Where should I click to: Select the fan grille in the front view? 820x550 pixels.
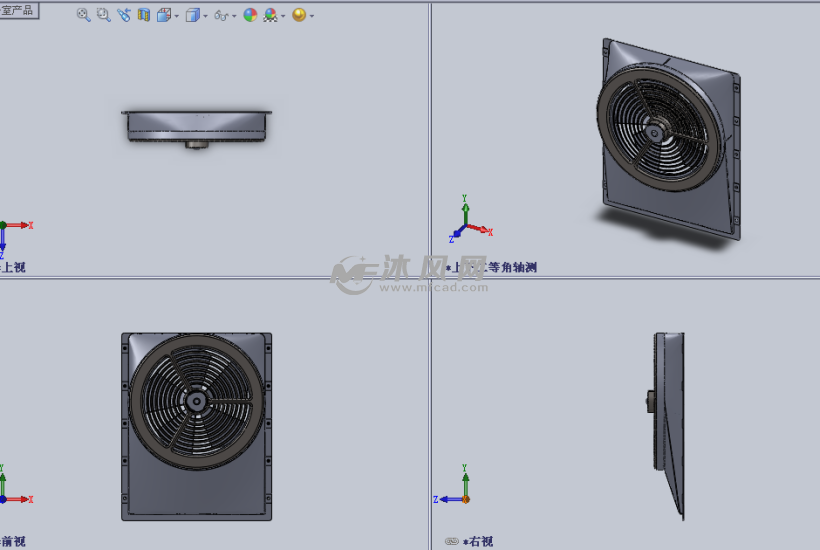197,402
